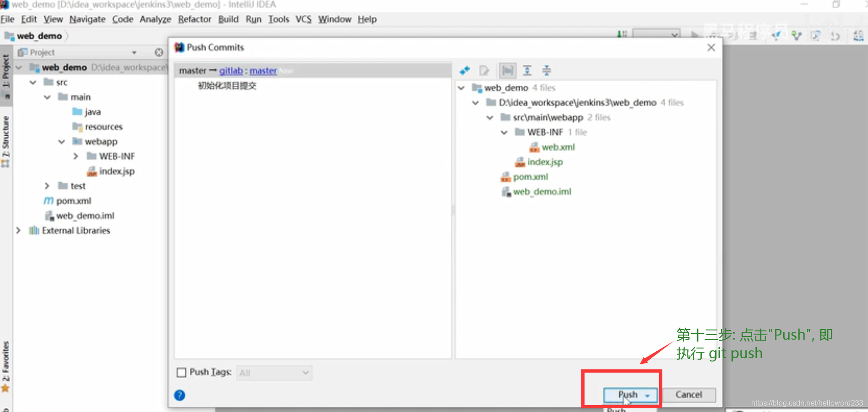Expand the test folder in the Project tree
The height and width of the screenshot is (412, 868).
click(47, 186)
